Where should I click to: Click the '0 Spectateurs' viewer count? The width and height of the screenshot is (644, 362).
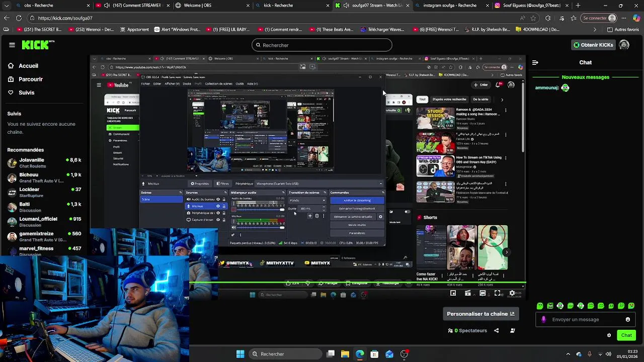point(467,330)
